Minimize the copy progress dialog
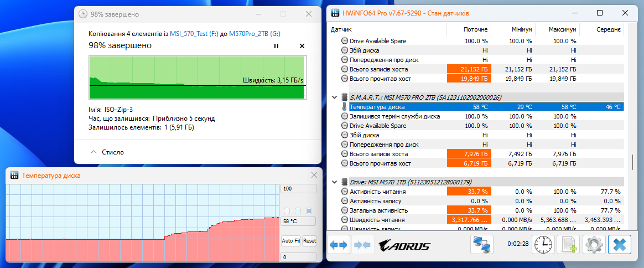644x268 pixels. point(258,14)
